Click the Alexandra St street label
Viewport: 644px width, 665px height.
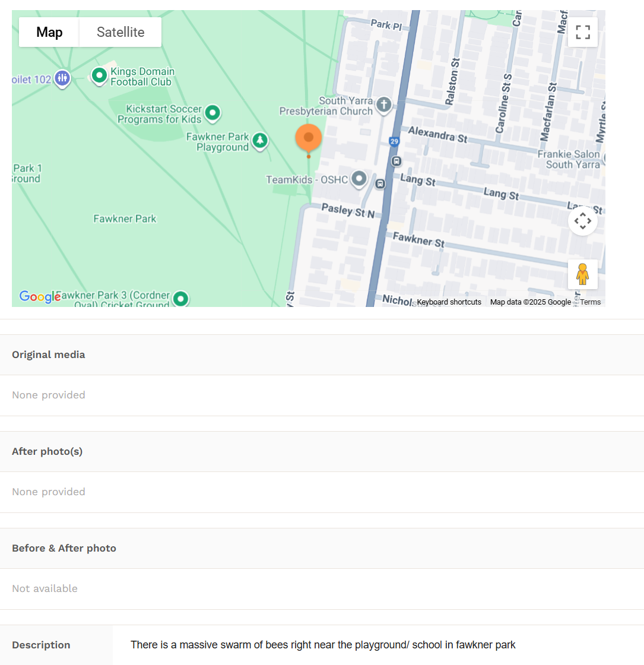(x=437, y=135)
